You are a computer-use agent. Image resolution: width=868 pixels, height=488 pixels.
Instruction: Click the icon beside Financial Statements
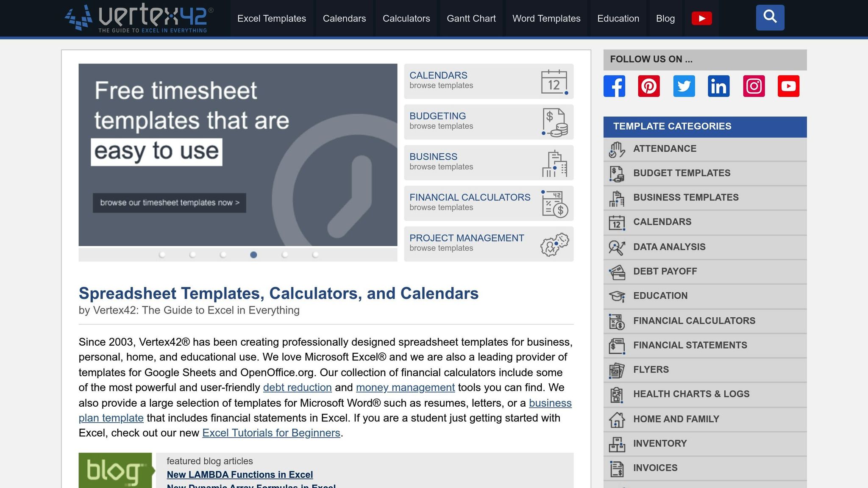point(617,346)
